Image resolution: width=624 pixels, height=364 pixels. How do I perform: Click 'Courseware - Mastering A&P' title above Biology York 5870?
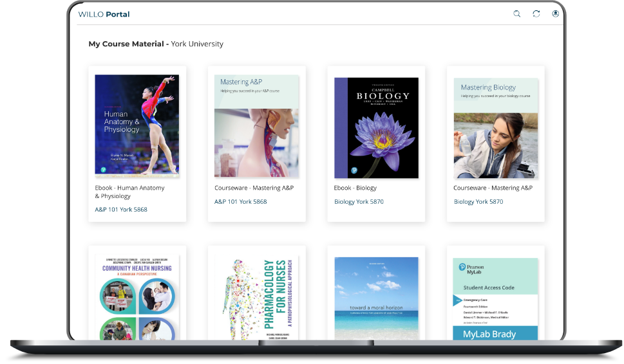[493, 188]
